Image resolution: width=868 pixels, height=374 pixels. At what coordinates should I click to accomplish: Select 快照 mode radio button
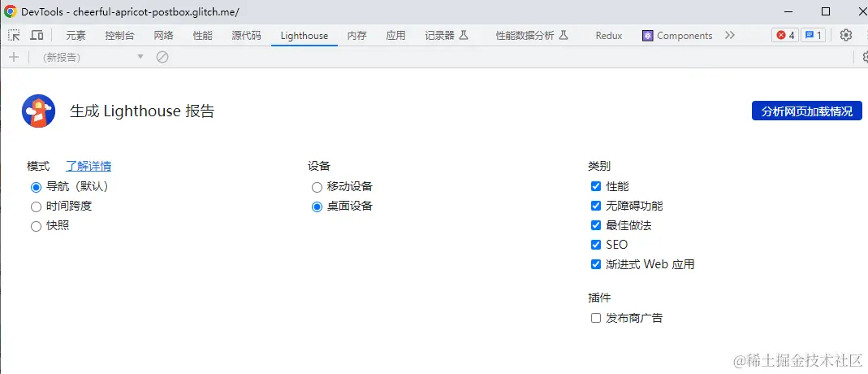pos(36,226)
